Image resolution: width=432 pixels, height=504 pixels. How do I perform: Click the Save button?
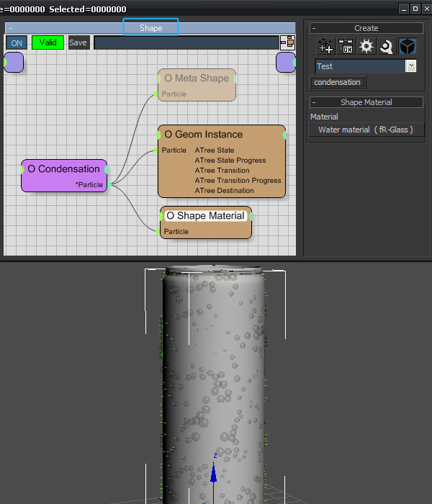[78, 42]
